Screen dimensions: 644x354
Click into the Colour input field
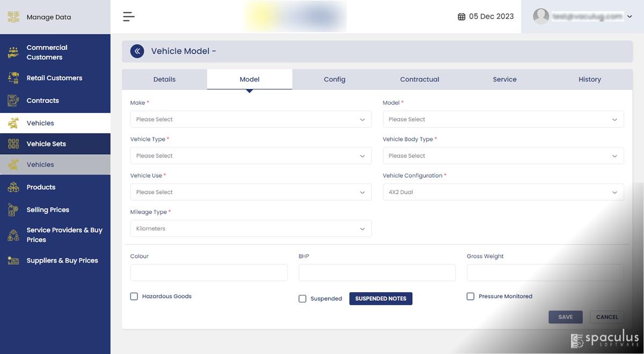pos(209,273)
